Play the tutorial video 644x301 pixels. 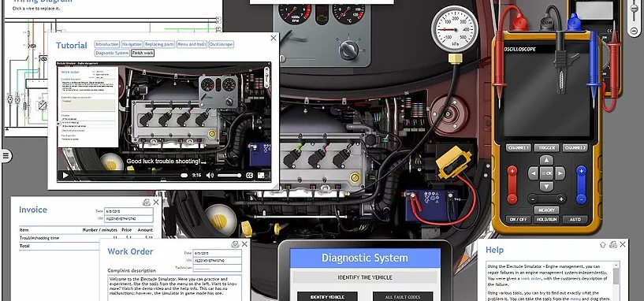click(65, 176)
